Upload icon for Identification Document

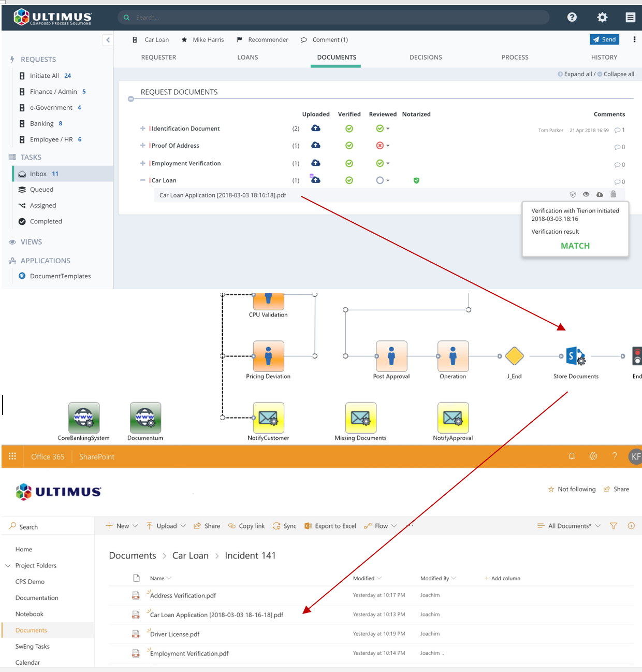(x=315, y=128)
